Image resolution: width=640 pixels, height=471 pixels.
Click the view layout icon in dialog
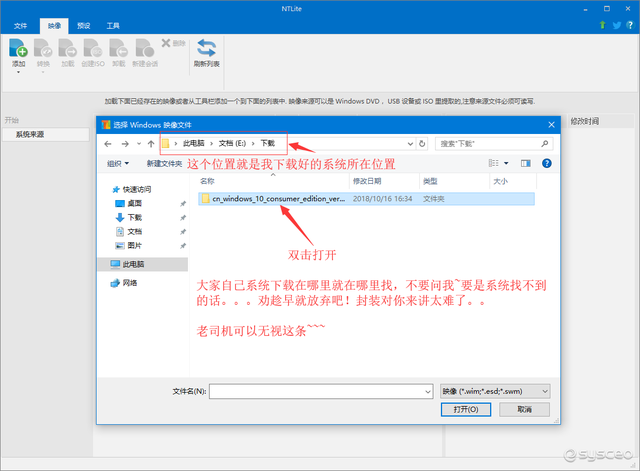point(493,163)
